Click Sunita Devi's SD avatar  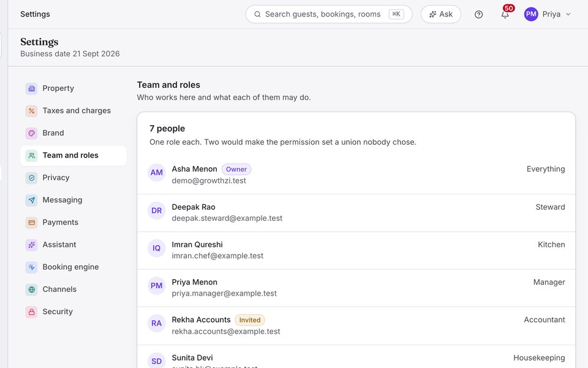pos(156,361)
